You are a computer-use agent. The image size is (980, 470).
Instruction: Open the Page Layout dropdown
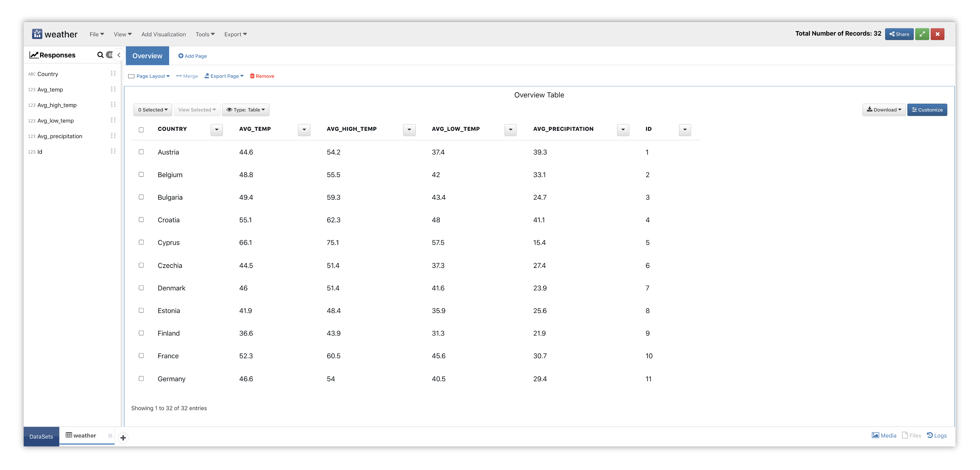point(149,76)
